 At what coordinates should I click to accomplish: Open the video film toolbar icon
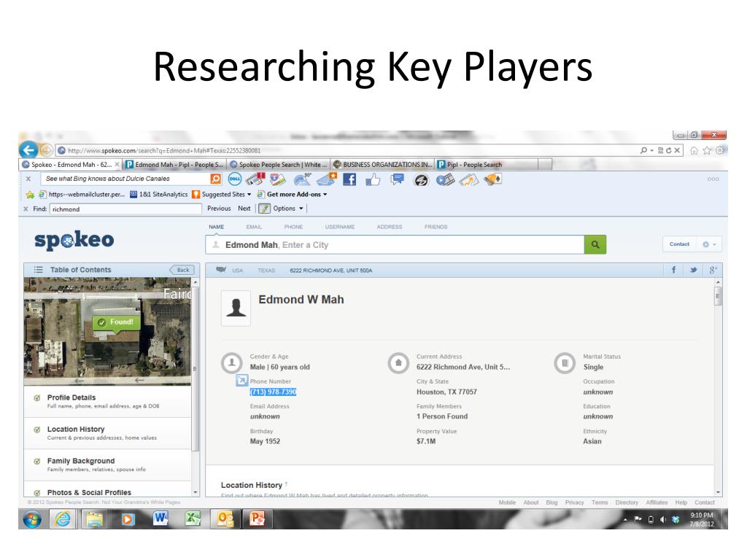(445, 179)
